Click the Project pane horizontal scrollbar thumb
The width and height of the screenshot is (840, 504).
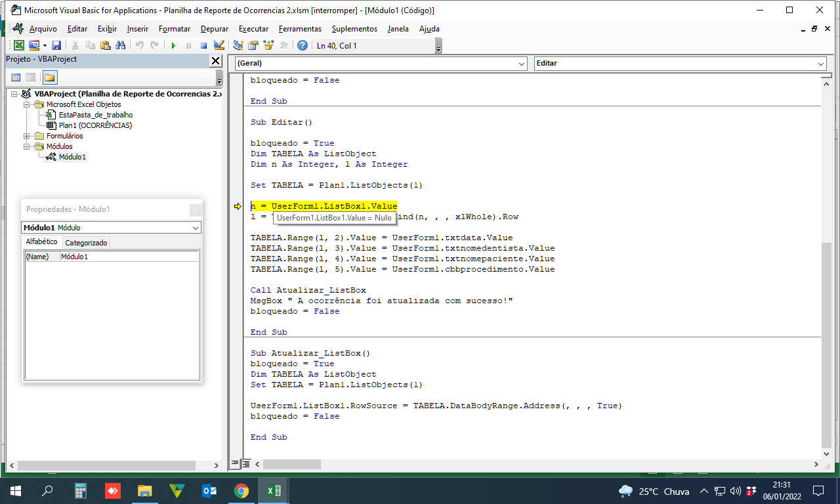(x=105, y=465)
